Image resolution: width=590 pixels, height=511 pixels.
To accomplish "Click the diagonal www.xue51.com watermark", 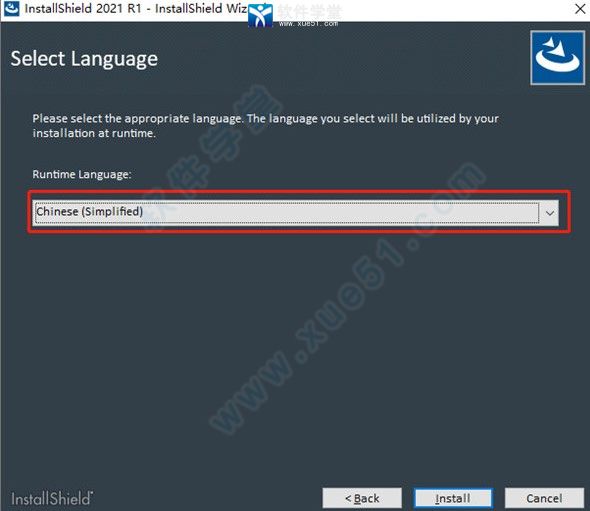I will pos(346,297).
